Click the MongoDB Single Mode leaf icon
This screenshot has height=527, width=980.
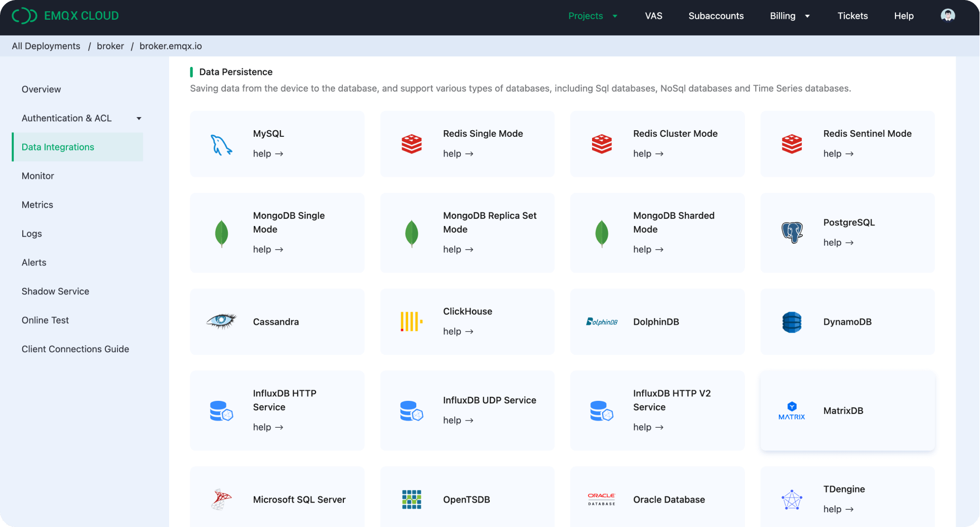point(221,233)
